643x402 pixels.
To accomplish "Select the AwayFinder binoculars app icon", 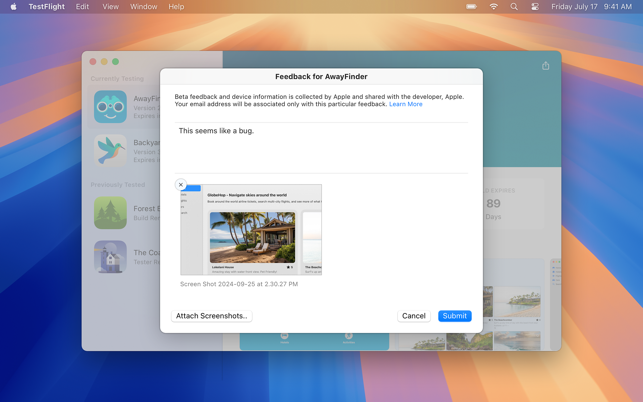I will [x=110, y=107].
